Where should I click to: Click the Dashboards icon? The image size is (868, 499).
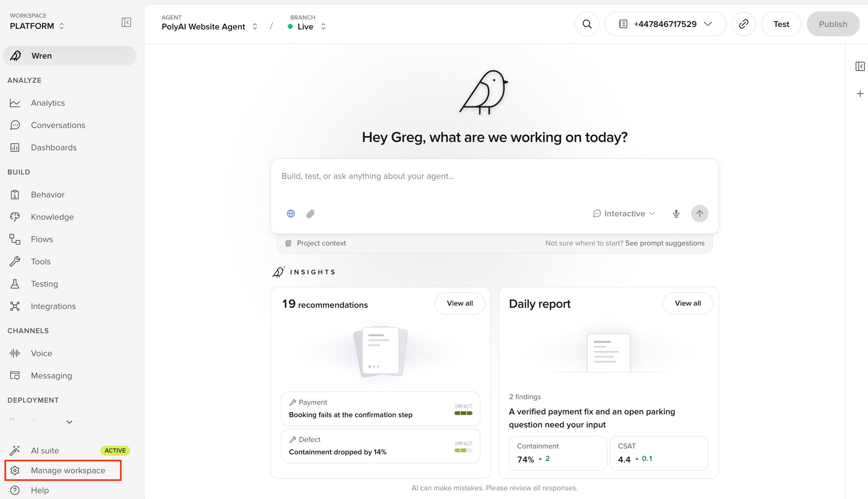(15, 147)
